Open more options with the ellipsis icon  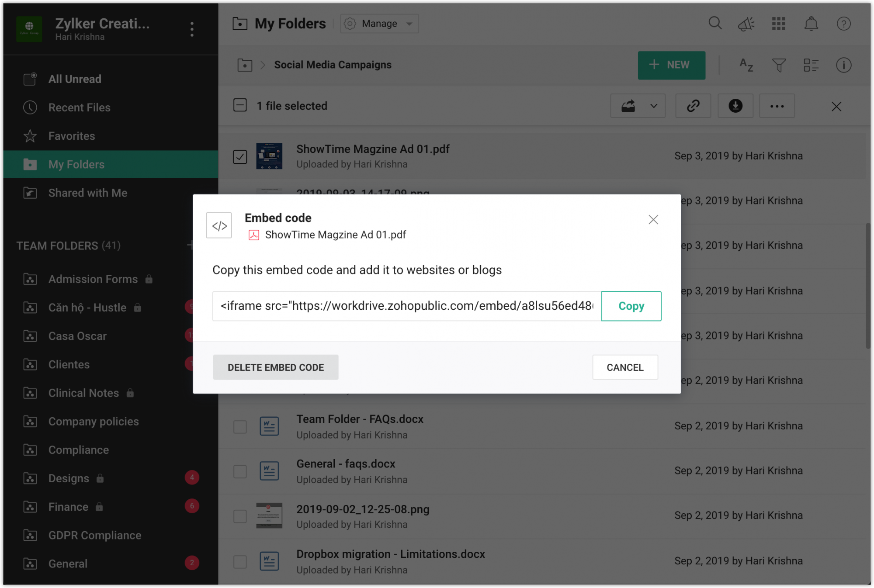[x=777, y=106]
